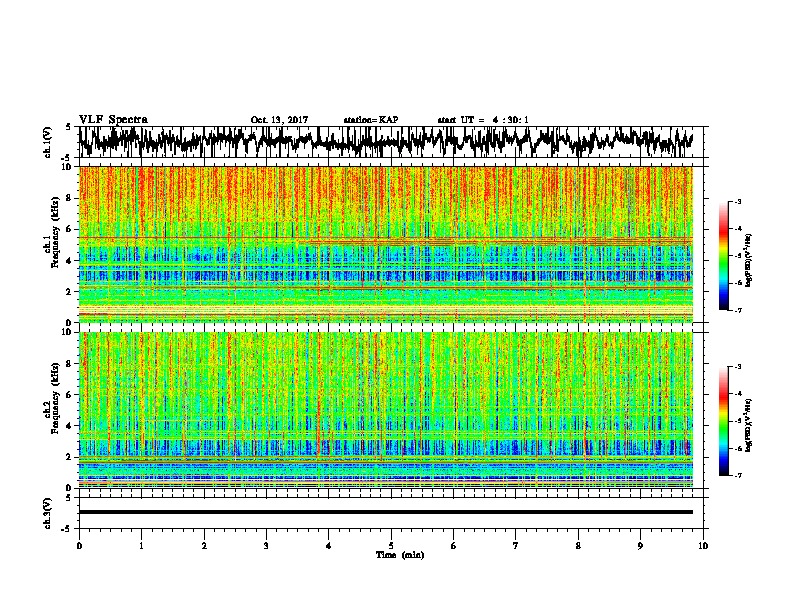The height and width of the screenshot is (612, 792).
Task: Click the "ch.1(V)" axis label
Action: 48,142
